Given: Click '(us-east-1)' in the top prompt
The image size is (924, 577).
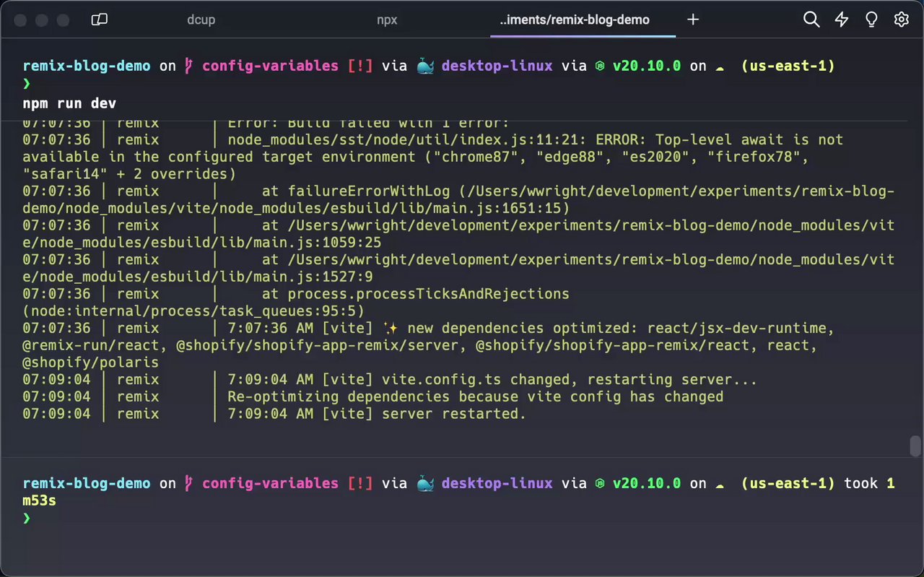Looking at the screenshot, I should (788, 66).
